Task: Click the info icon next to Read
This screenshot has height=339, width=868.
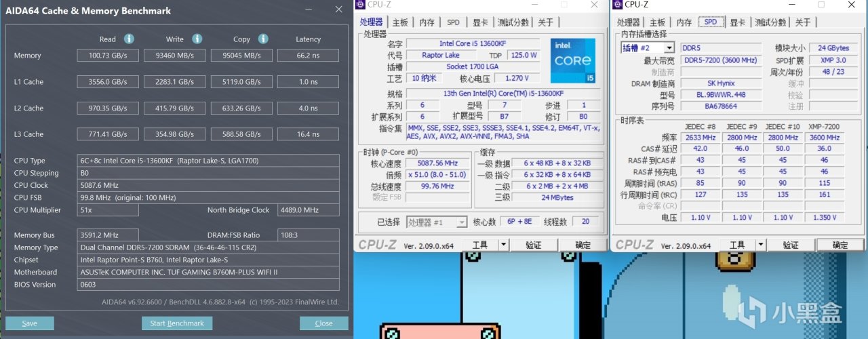Action: pos(129,39)
